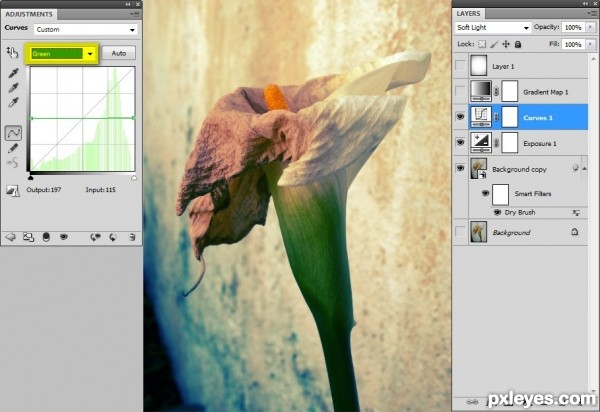Hide Exposure 1 layer
600x412 pixels.
click(x=460, y=142)
